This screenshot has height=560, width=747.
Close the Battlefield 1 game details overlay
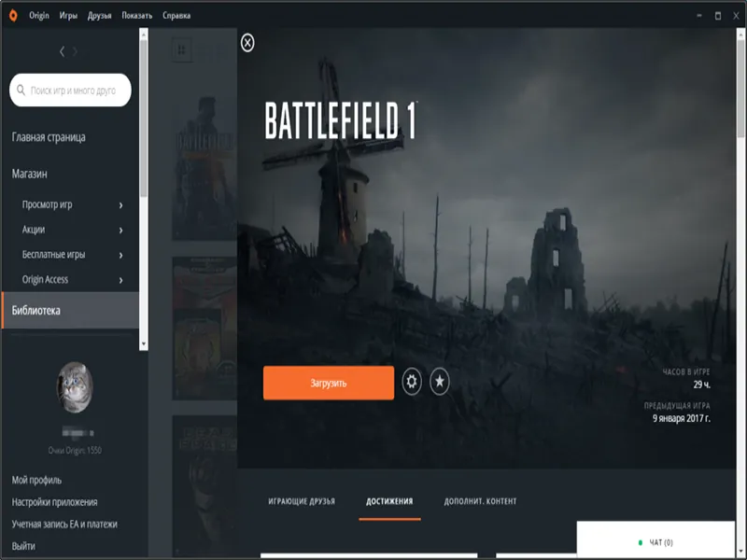pos(247,43)
